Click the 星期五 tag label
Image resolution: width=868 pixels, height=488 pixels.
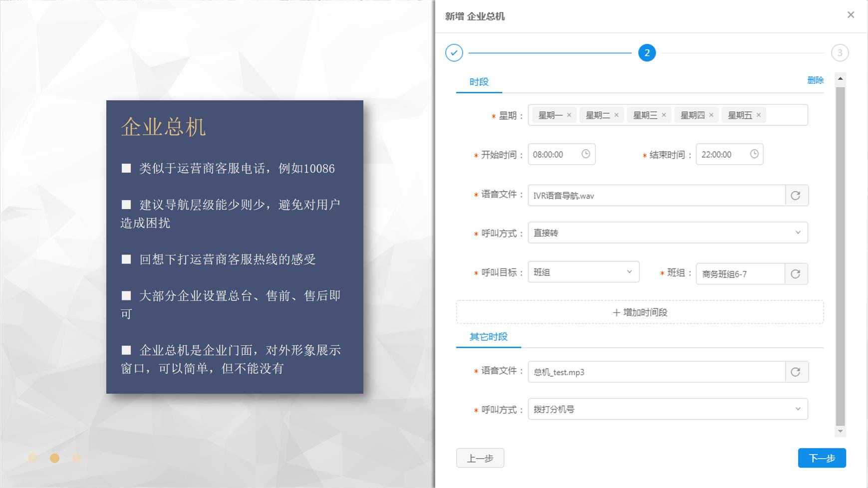pos(740,115)
